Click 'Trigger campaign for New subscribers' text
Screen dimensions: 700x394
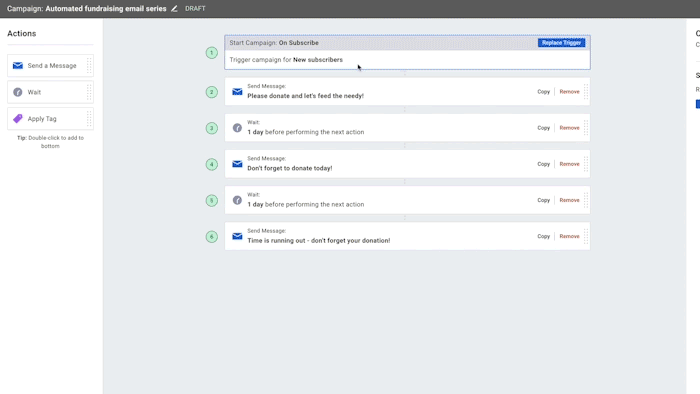286,60
